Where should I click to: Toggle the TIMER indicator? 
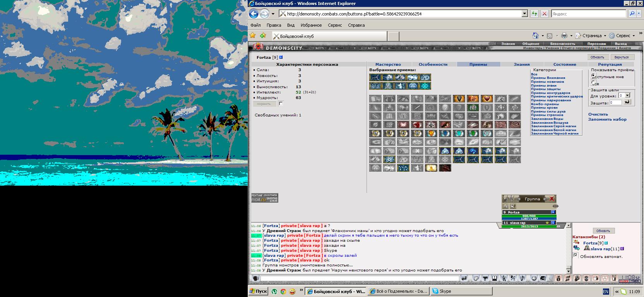coord(635,281)
